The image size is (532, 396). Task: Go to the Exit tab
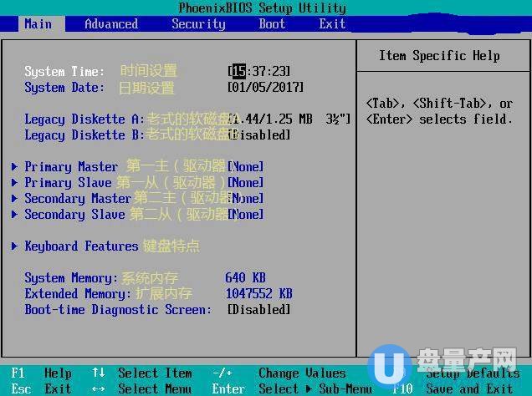click(332, 23)
